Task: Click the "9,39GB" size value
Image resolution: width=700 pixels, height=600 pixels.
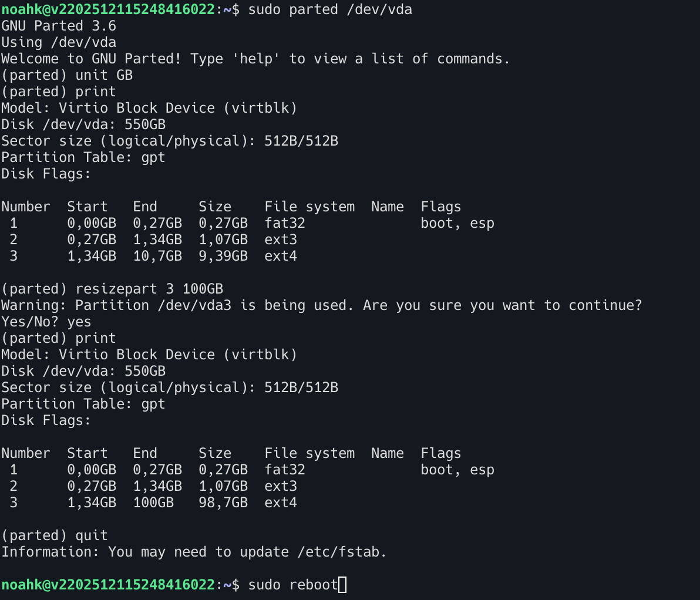Action: 223,256
